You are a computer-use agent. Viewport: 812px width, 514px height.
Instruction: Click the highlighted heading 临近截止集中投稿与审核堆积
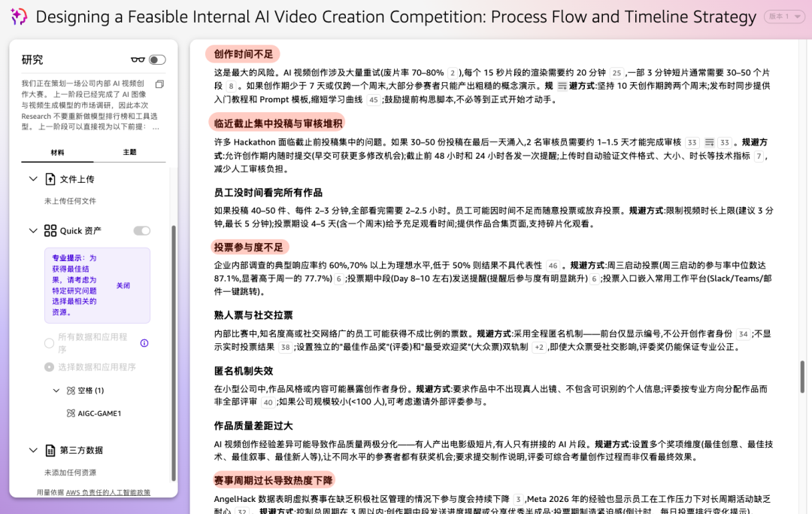point(278,123)
